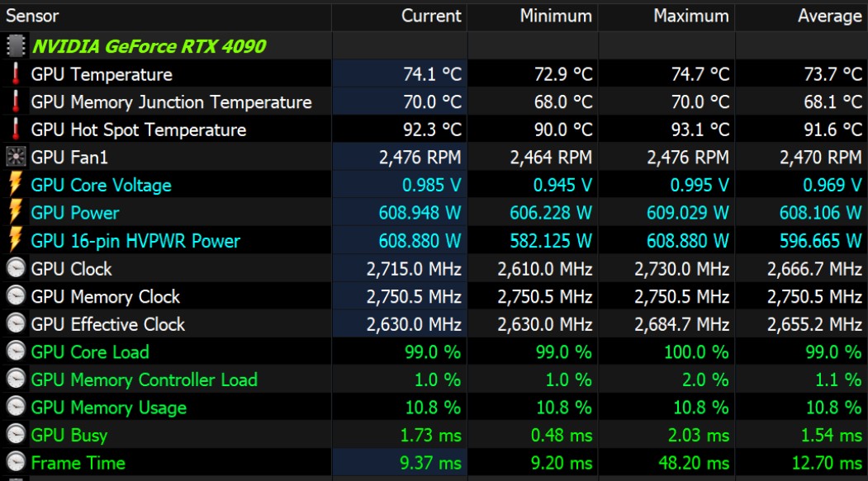Select the GPU Memory Clock label
This screenshot has height=481, width=868.
[106, 297]
